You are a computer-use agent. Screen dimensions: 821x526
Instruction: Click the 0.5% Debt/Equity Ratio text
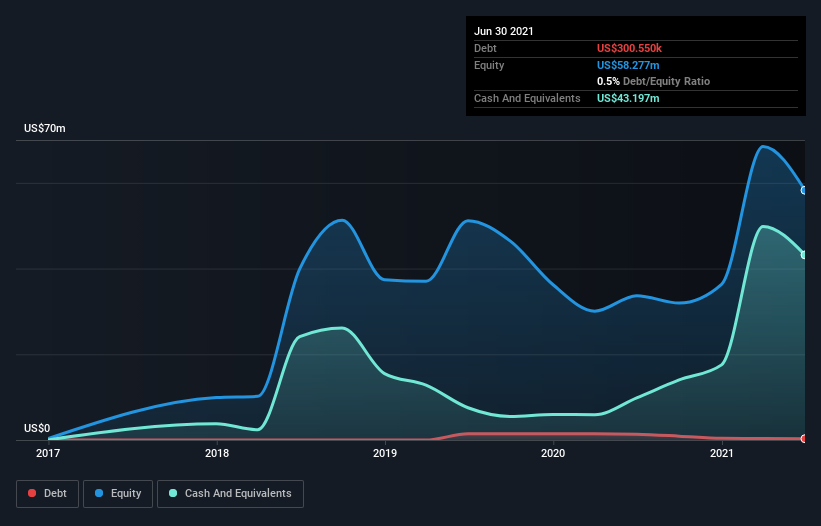click(653, 82)
